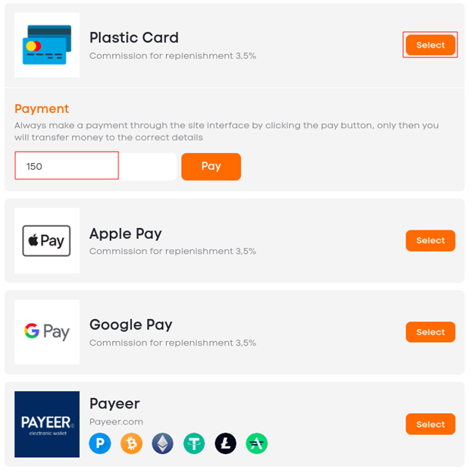Screen dimensions: 473x476
Task: Click the blue Payeer P coin icon
Action: 100,443
